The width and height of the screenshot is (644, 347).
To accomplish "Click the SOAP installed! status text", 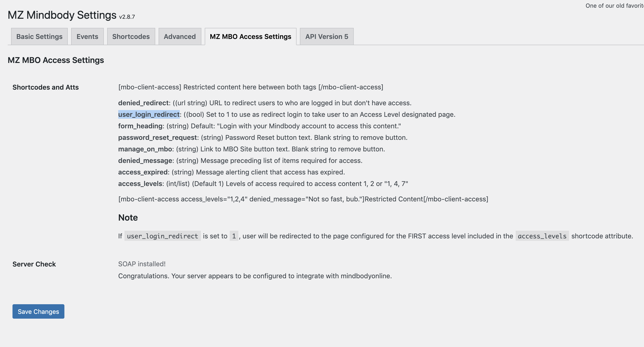I will tap(142, 264).
